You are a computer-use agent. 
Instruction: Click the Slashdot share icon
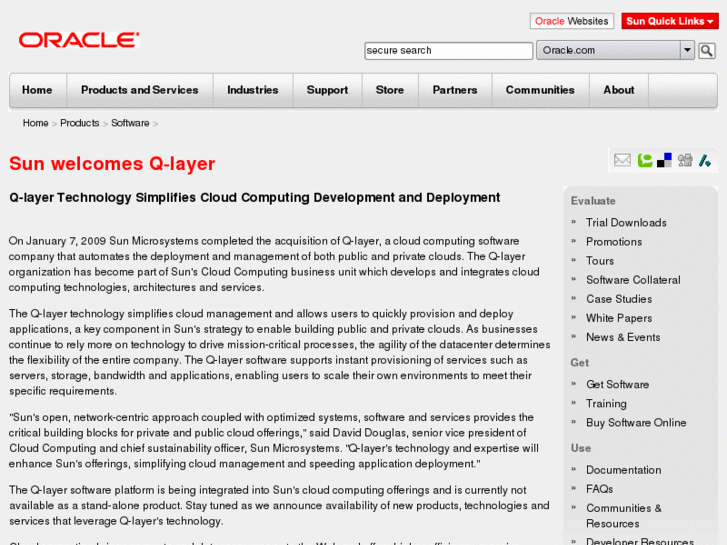705,160
